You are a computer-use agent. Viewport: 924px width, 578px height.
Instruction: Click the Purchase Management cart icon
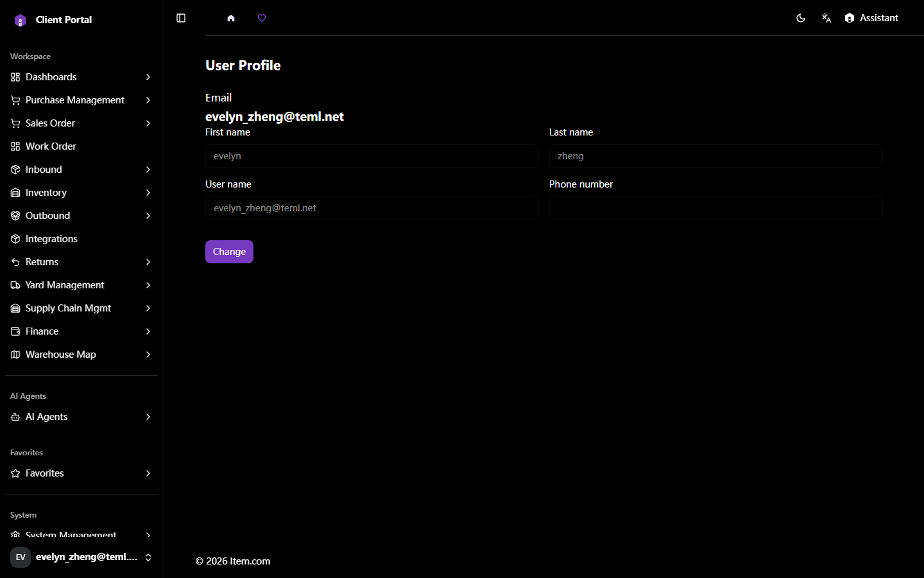point(15,100)
